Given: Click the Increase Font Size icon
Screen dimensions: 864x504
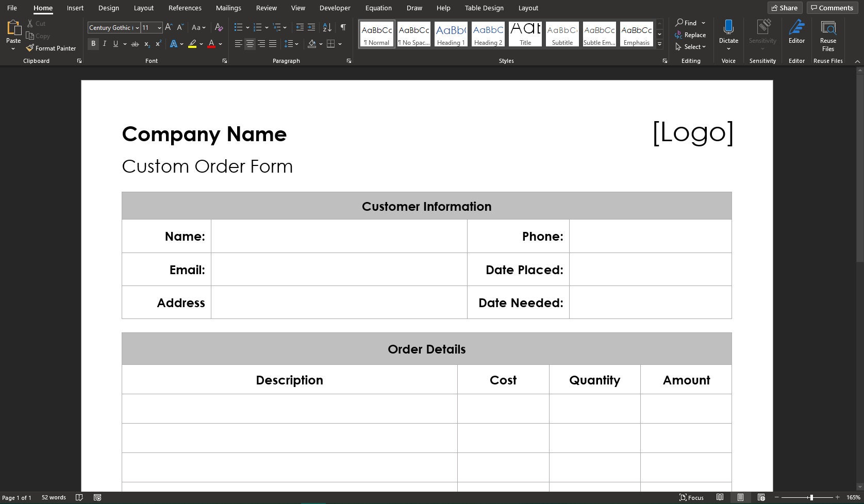Looking at the screenshot, I should 169,27.
